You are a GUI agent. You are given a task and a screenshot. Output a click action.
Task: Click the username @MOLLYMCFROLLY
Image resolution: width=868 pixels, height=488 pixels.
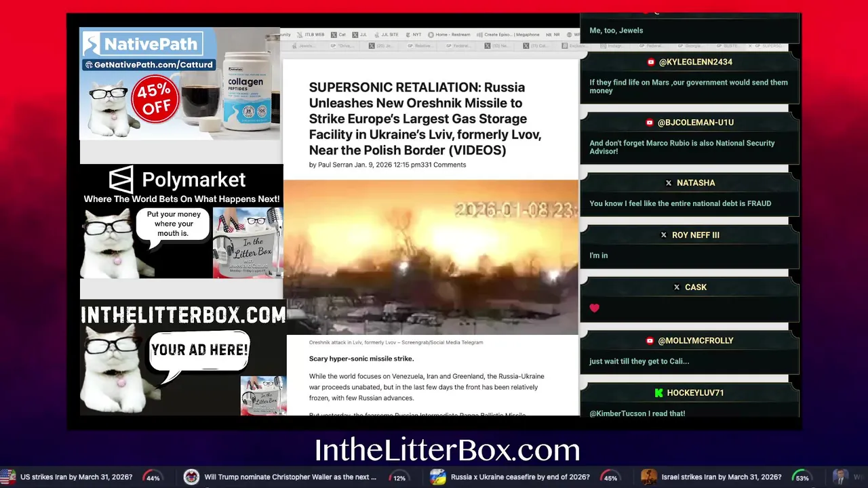click(x=696, y=341)
